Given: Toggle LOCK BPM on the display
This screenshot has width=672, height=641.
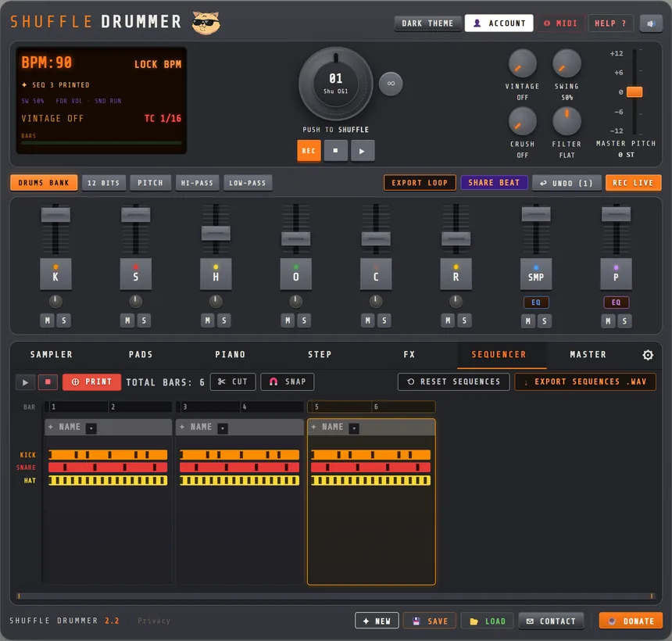Looking at the screenshot, I should (x=158, y=64).
